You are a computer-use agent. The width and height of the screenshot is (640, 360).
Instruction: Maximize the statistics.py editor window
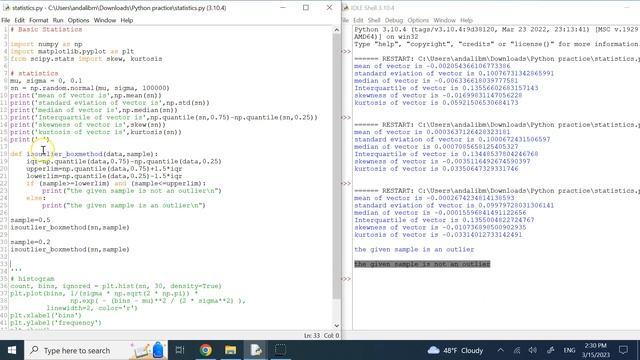point(306,7)
